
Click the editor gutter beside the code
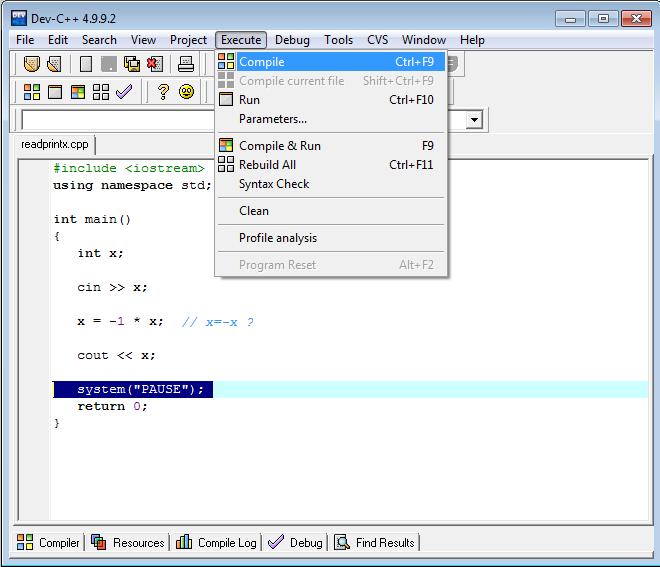click(x=35, y=340)
